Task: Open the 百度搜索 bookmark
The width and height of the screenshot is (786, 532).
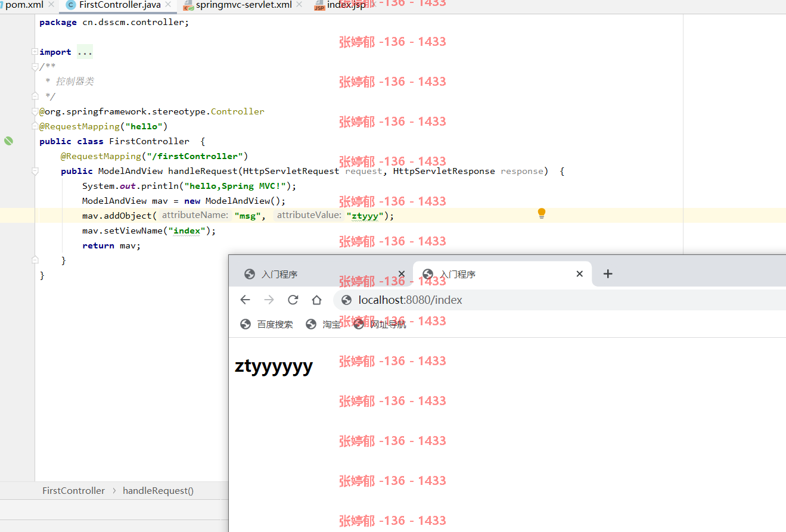Action: [x=266, y=324]
